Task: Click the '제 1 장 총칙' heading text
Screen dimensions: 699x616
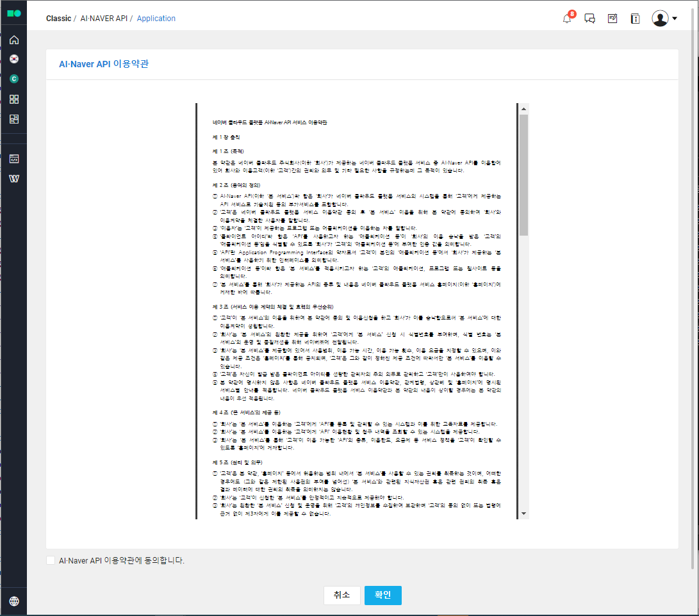Action: (226, 137)
